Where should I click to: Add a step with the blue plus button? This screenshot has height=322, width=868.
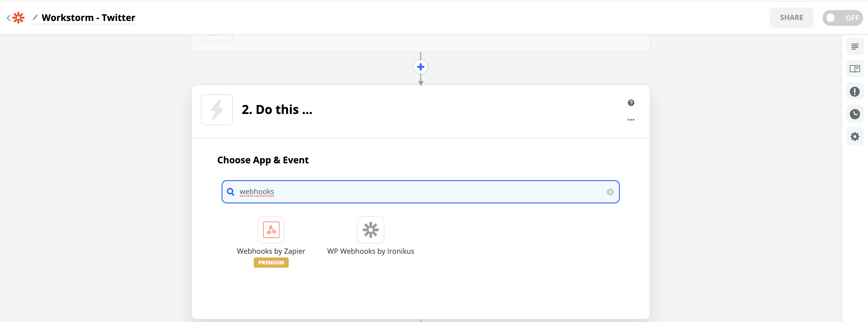(x=420, y=67)
